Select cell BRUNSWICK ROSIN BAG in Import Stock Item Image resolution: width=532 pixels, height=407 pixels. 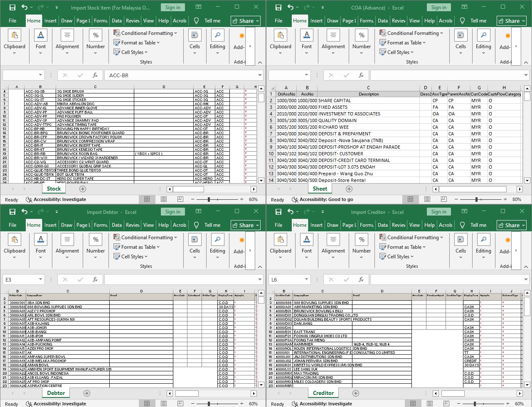pos(95,154)
